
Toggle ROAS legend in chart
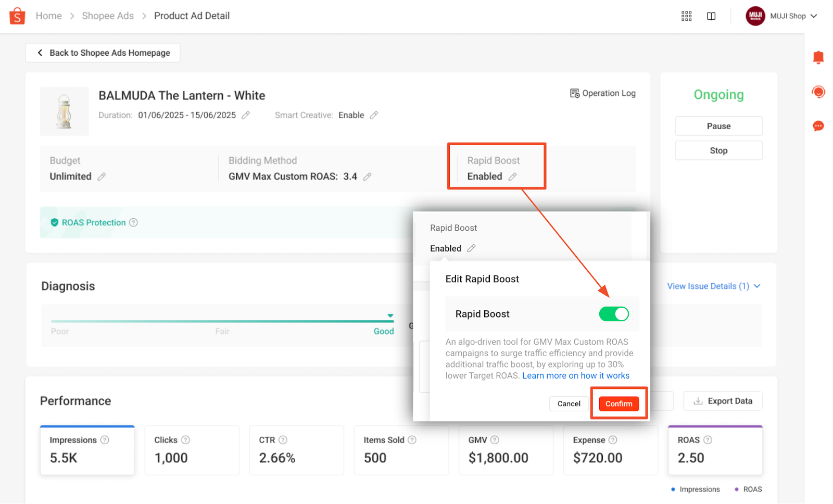[x=748, y=489]
